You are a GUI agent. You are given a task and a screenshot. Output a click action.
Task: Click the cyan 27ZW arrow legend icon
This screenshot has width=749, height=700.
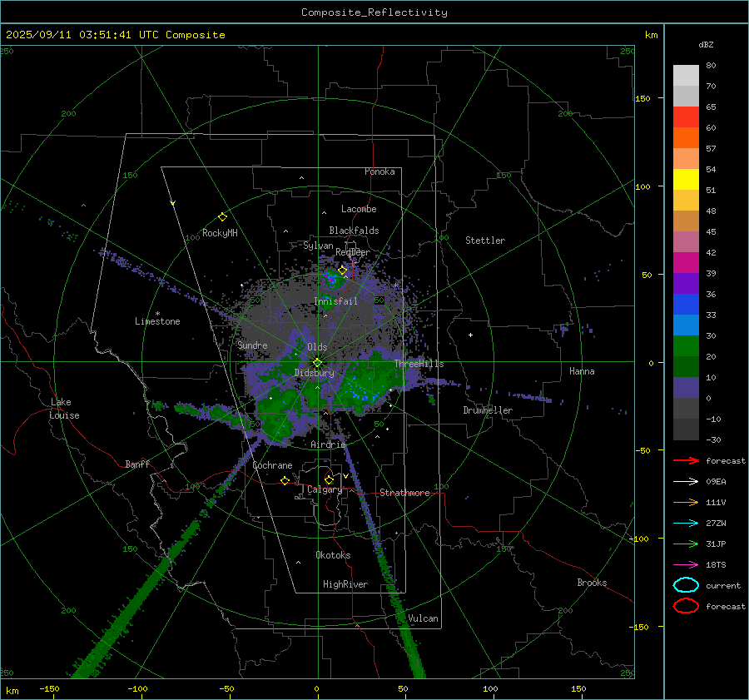click(686, 524)
